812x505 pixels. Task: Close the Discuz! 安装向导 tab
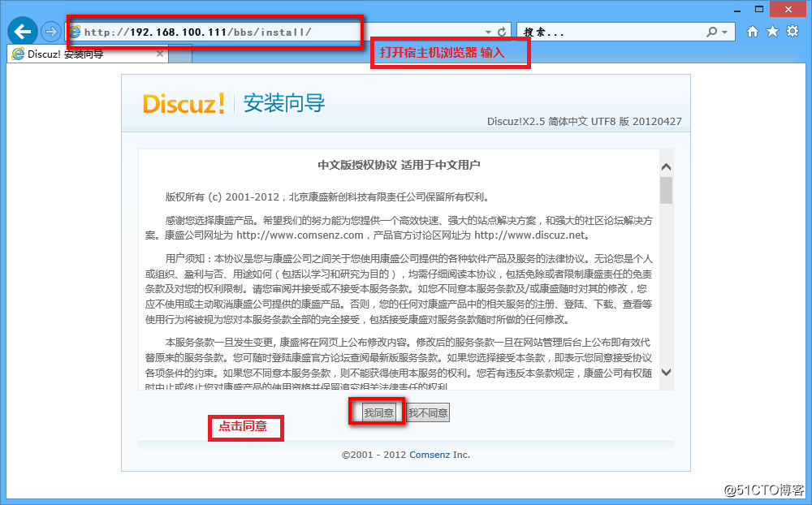click(x=160, y=54)
